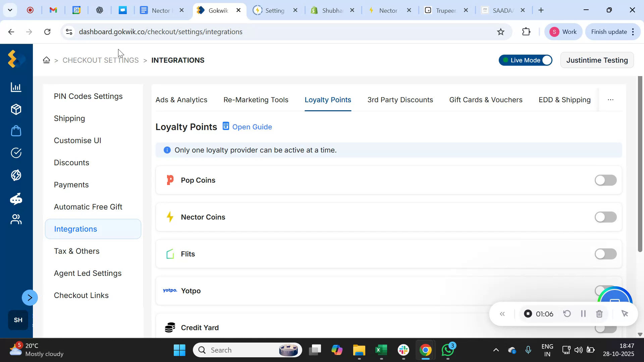
Task: Open the checkmark circle section in sidebar
Action: (16, 153)
